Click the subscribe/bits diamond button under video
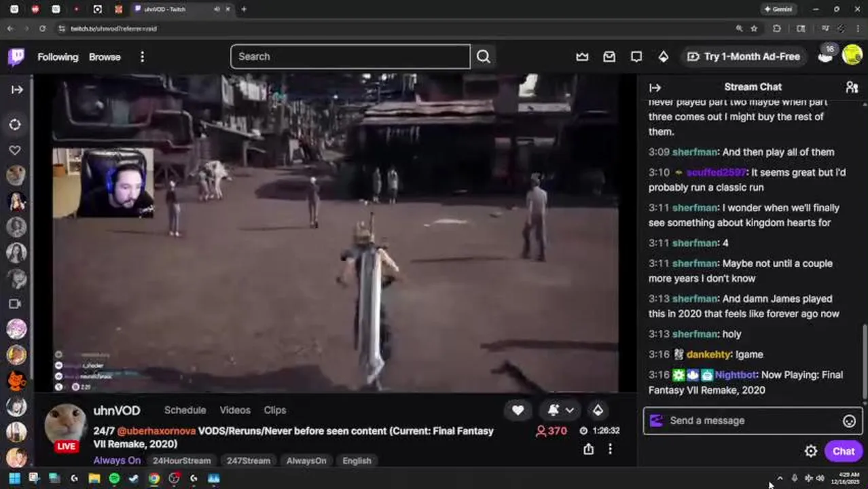The width and height of the screenshot is (868, 489). click(x=598, y=410)
